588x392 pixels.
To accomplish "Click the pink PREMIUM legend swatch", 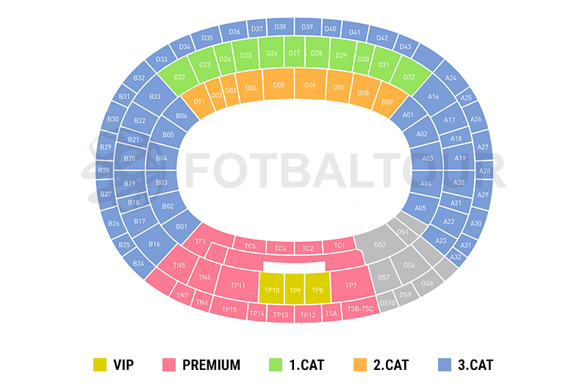I will tap(169, 364).
